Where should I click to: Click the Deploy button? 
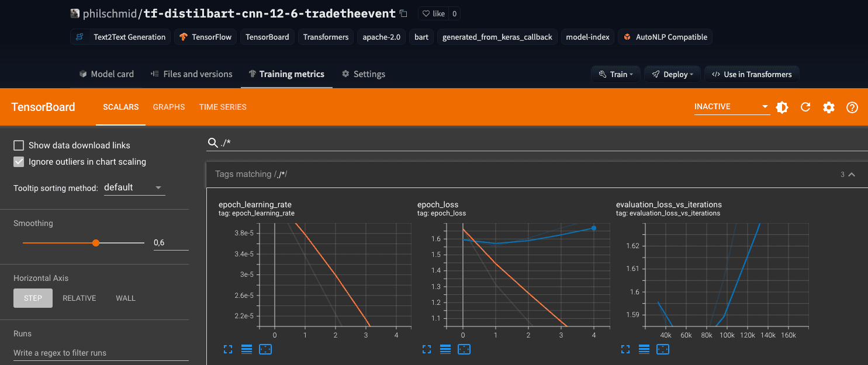coord(672,74)
